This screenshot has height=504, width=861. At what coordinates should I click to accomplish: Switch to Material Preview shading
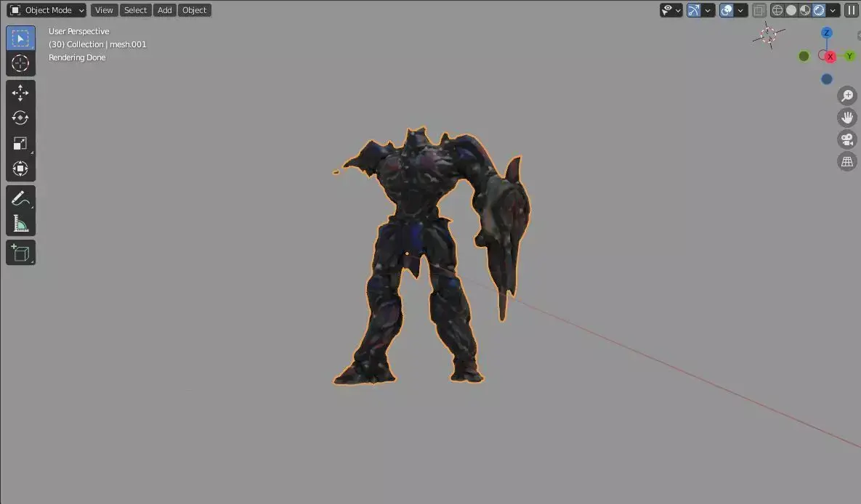coord(805,10)
